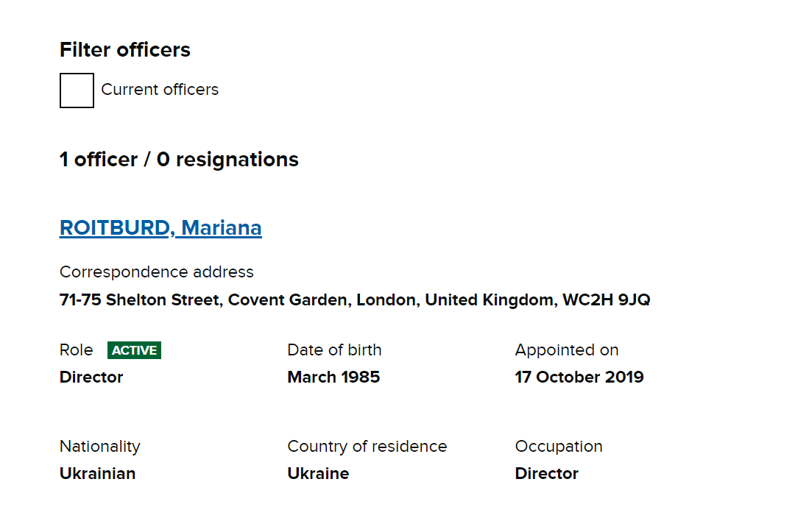Click the Role label

[x=77, y=350]
